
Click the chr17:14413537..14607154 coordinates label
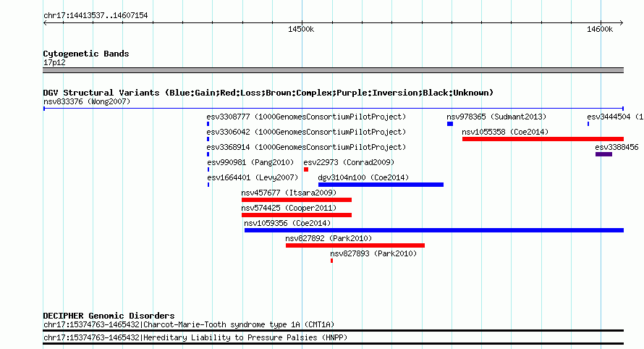pyautogui.click(x=96, y=15)
